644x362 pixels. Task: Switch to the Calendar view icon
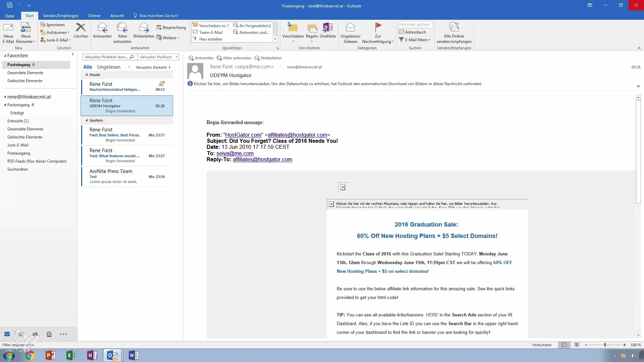point(21,334)
